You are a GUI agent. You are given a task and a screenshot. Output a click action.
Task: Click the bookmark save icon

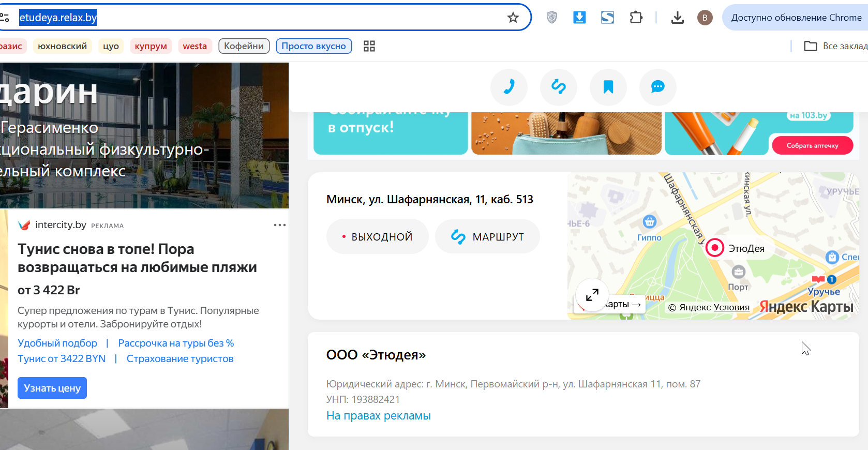(x=608, y=87)
